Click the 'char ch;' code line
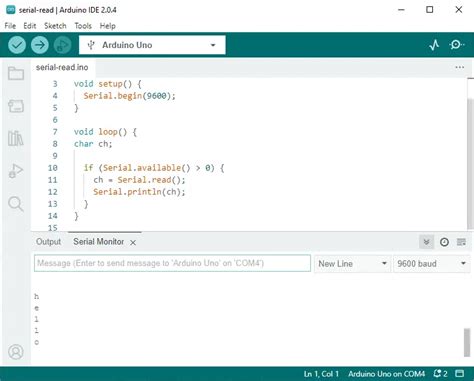Image resolution: width=474 pixels, height=381 pixels. tap(93, 144)
